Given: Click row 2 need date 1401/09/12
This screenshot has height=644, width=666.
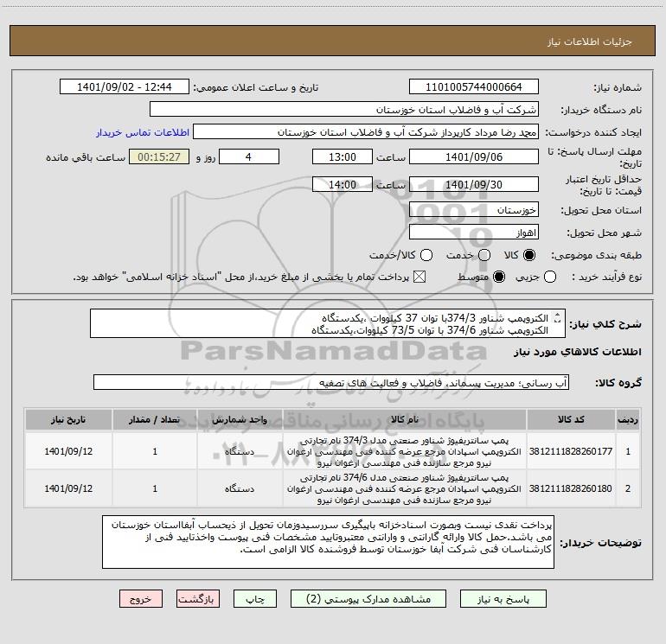Looking at the screenshot, I should [68, 488].
